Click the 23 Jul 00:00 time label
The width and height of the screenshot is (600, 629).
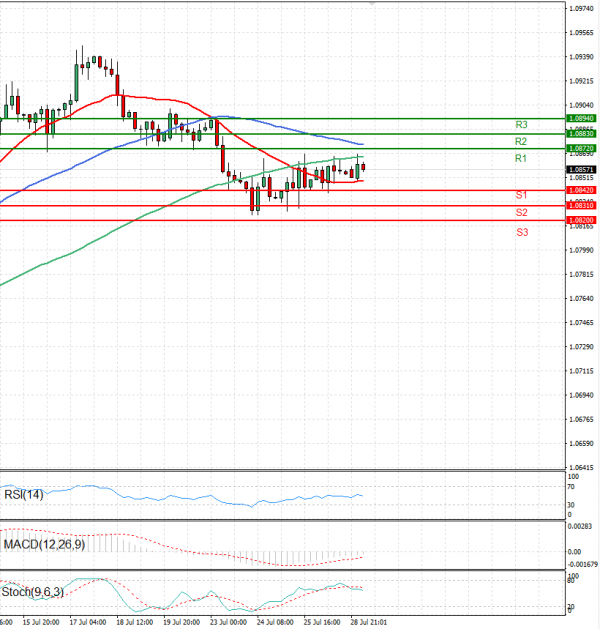coord(229,622)
